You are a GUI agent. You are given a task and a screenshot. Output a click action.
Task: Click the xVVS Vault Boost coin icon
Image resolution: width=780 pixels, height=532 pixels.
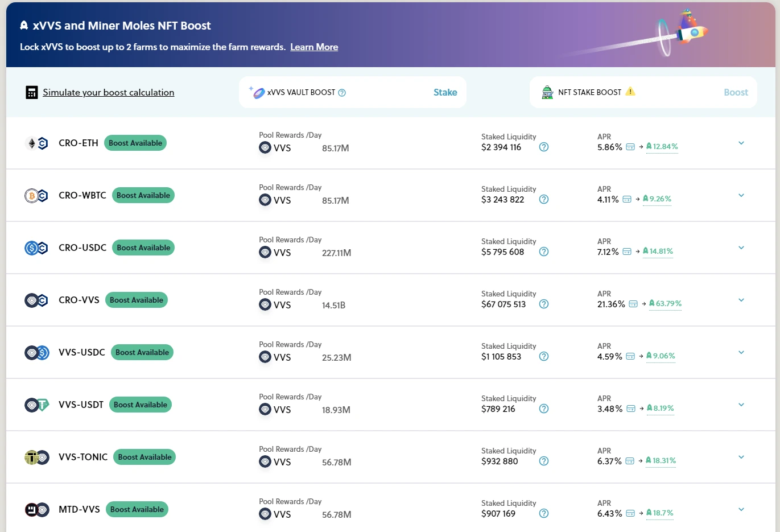click(x=257, y=92)
